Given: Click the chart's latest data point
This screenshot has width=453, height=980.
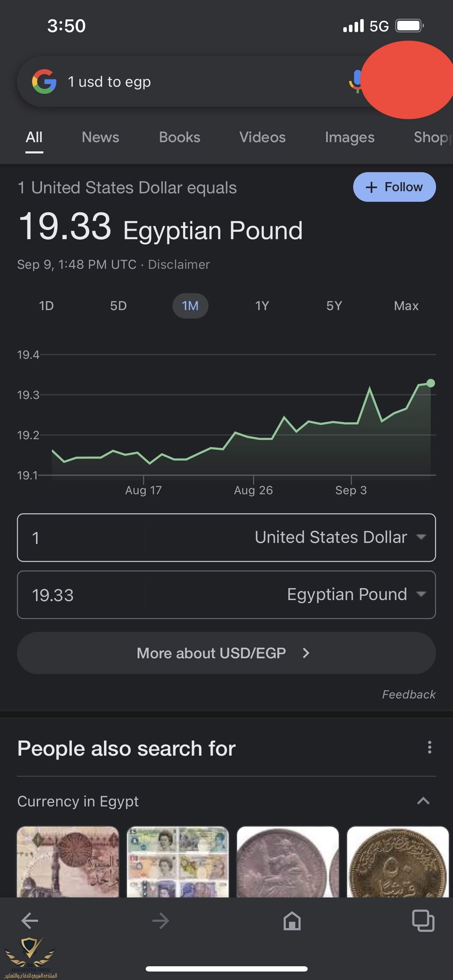Looking at the screenshot, I should 430,383.
